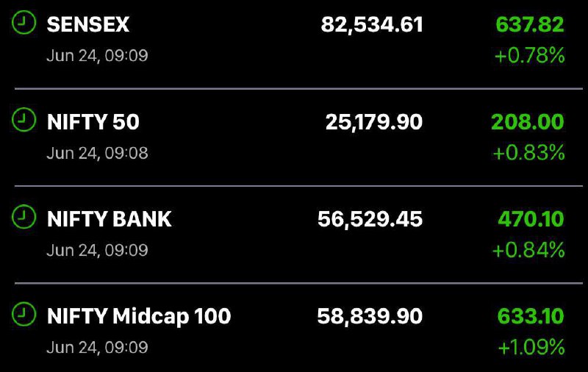The width and height of the screenshot is (588, 372).
Task: Select the NIFTY Midcap 100 label
Action: [x=139, y=317]
